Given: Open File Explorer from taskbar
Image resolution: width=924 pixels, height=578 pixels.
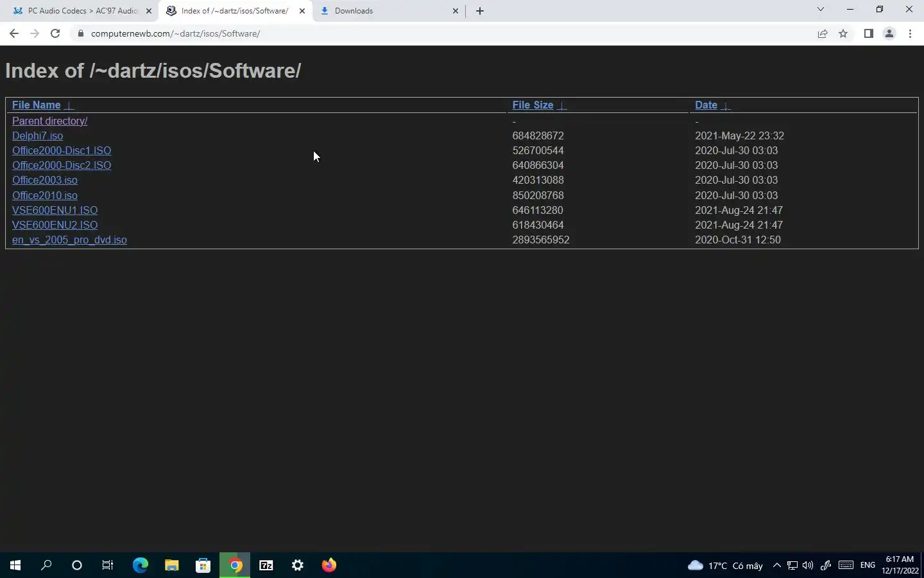Looking at the screenshot, I should point(171,565).
